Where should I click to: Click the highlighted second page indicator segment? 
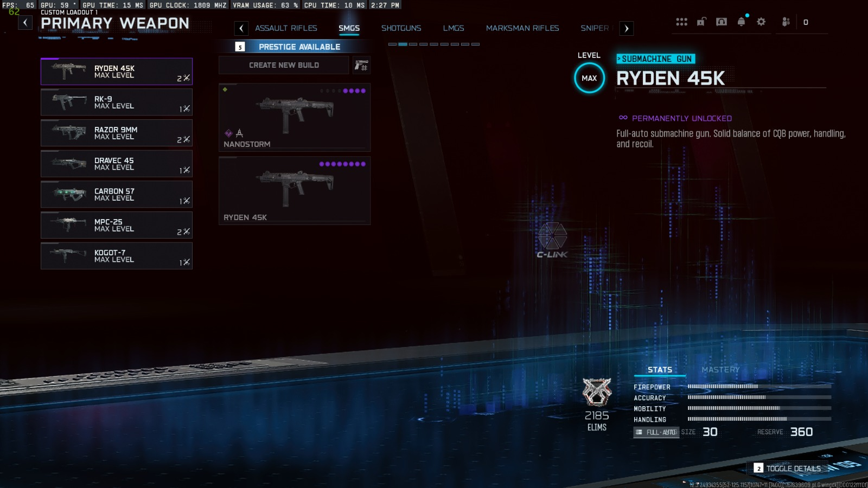(x=403, y=44)
